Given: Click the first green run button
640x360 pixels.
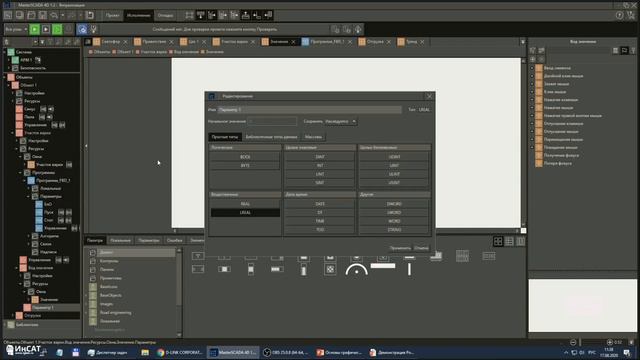Looking at the screenshot, I should click(x=35, y=29).
